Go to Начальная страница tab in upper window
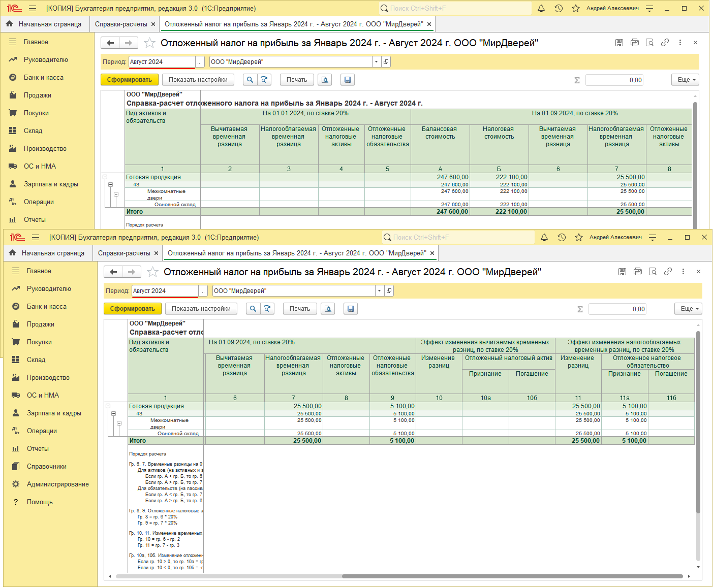The height and width of the screenshot is (588, 713). (49, 24)
